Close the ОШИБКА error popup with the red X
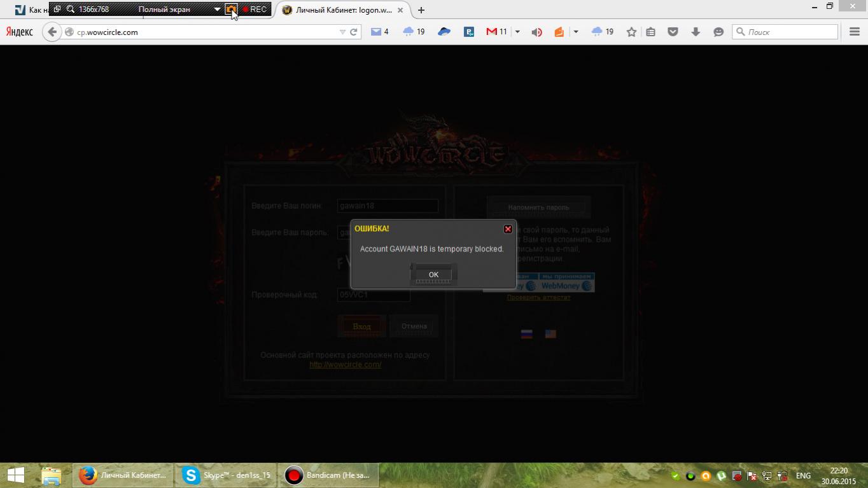The width and height of the screenshot is (868, 488). [508, 229]
